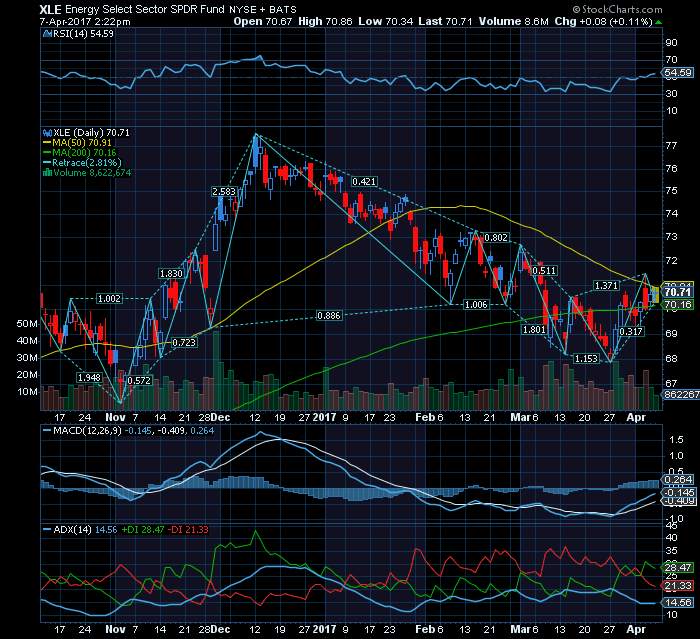Click the Volume 8,622,674 legend entry
This screenshot has height=639, width=700.
pyautogui.click(x=92, y=173)
